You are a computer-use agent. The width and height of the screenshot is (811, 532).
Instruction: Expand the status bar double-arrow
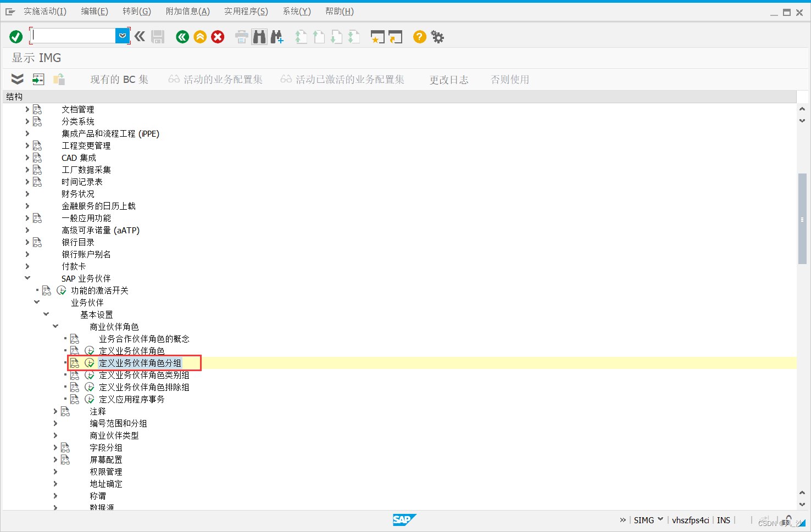tap(623, 520)
